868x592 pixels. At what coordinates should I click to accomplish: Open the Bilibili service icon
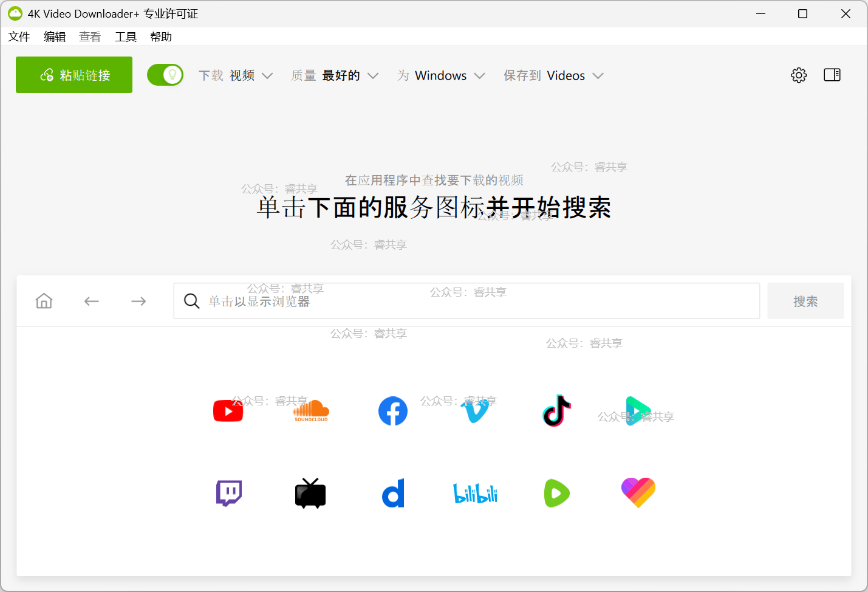point(476,493)
